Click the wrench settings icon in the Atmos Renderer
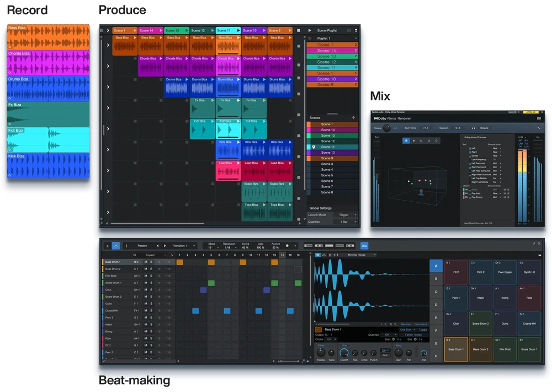Viewport: 552px width, 392px height. click(538, 127)
